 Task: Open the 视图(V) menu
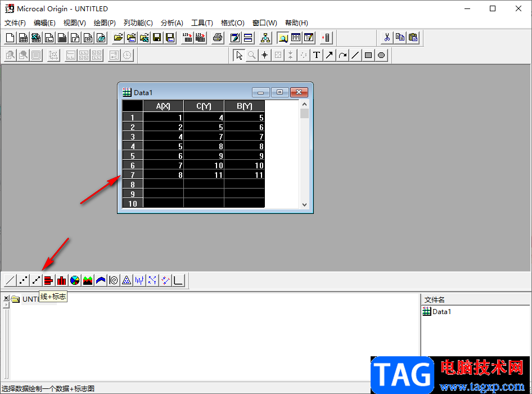click(x=74, y=23)
